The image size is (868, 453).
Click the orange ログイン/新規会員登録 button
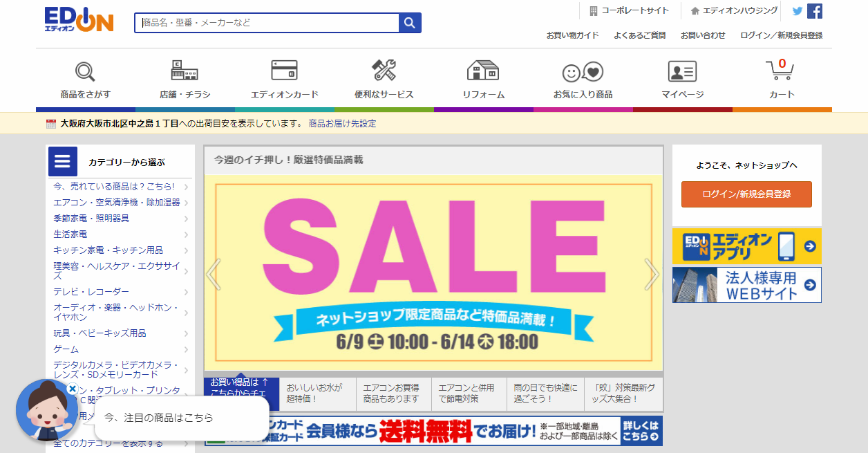(x=746, y=194)
